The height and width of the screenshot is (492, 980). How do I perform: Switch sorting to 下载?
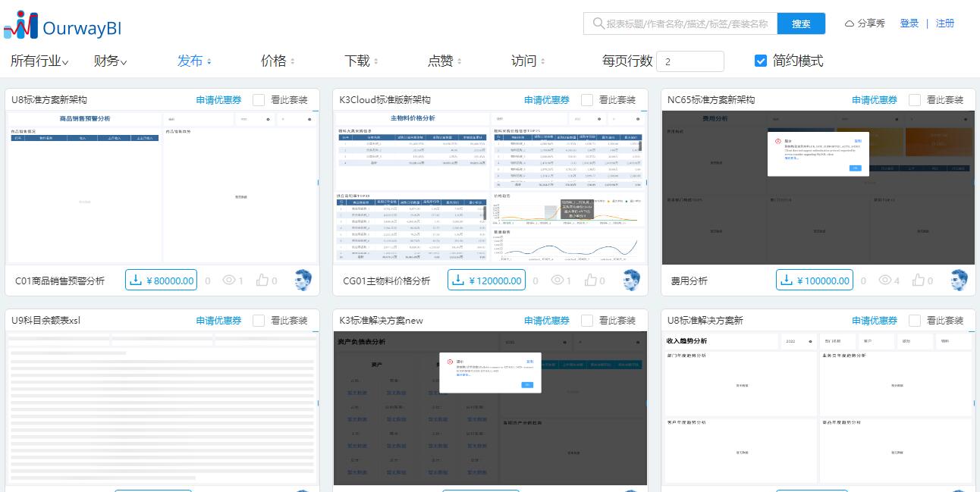(x=357, y=60)
